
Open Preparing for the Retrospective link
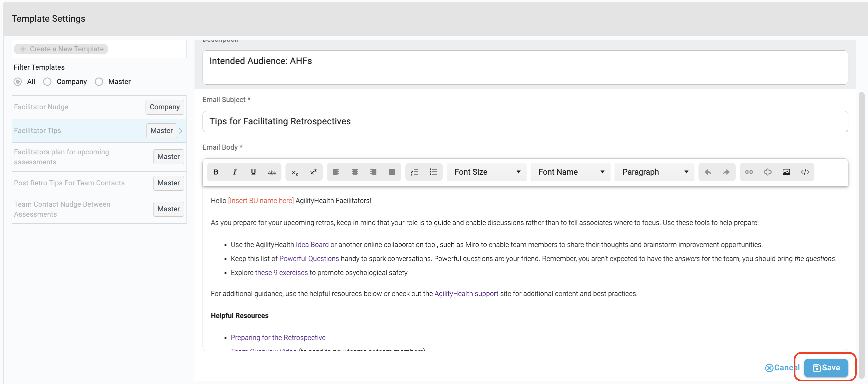278,337
